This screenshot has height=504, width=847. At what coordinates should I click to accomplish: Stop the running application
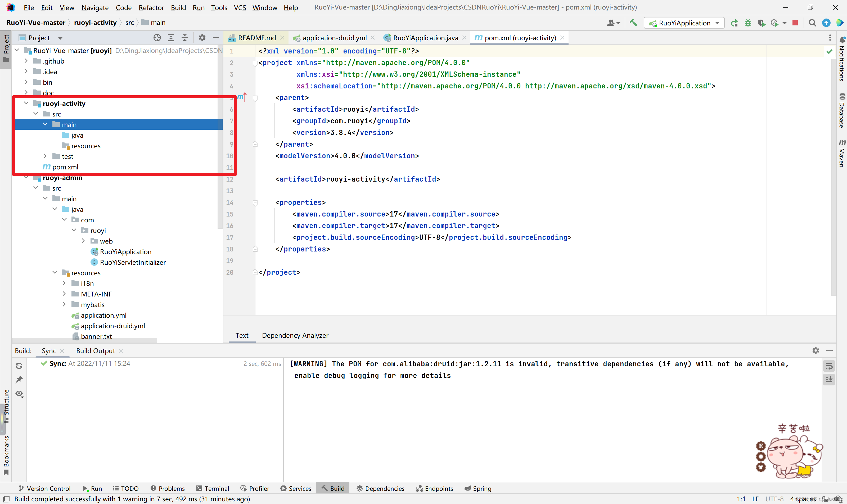pos(795,23)
